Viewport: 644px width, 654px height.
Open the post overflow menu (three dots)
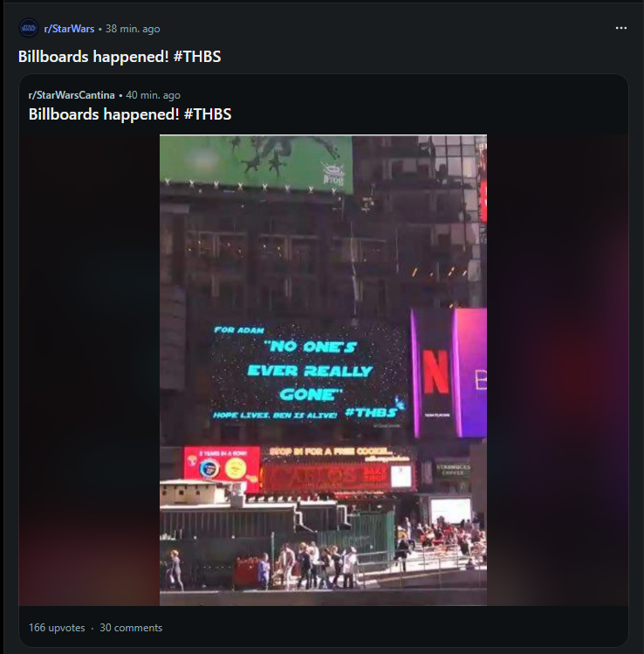(620, 28)
